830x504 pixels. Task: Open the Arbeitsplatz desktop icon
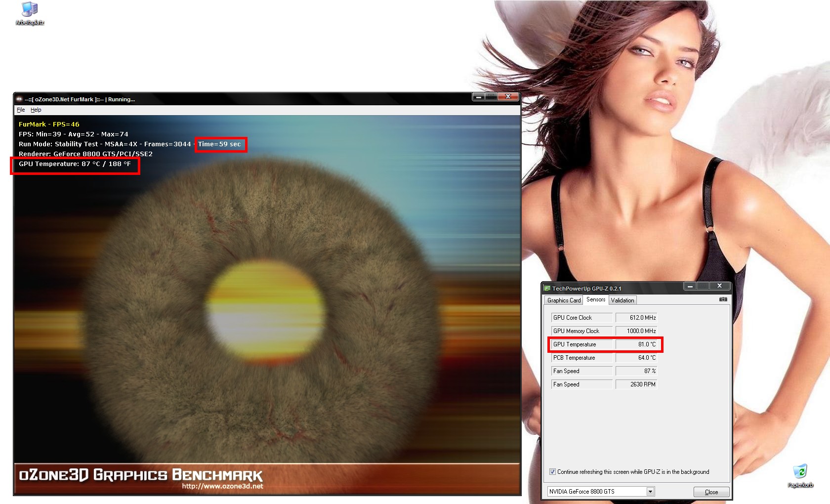pyautogui.click(x=30, y=14)
